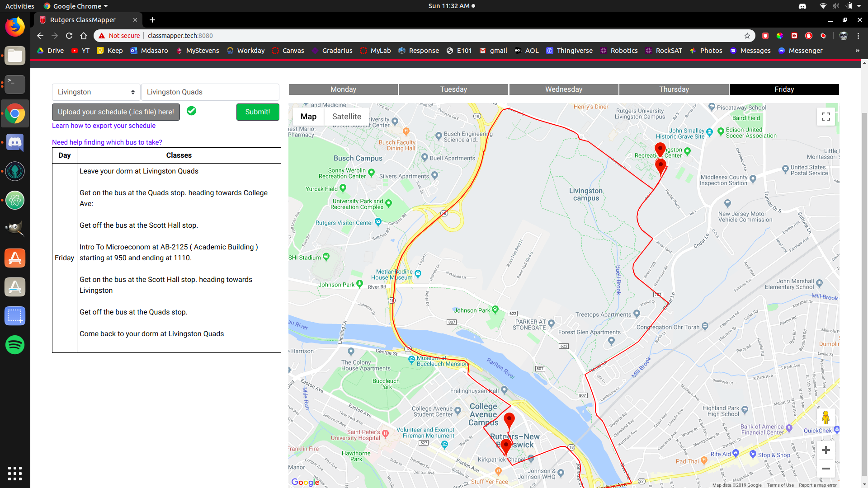Select the Monday schedule tab
The image size is (868, 488).
coord(343,89)
